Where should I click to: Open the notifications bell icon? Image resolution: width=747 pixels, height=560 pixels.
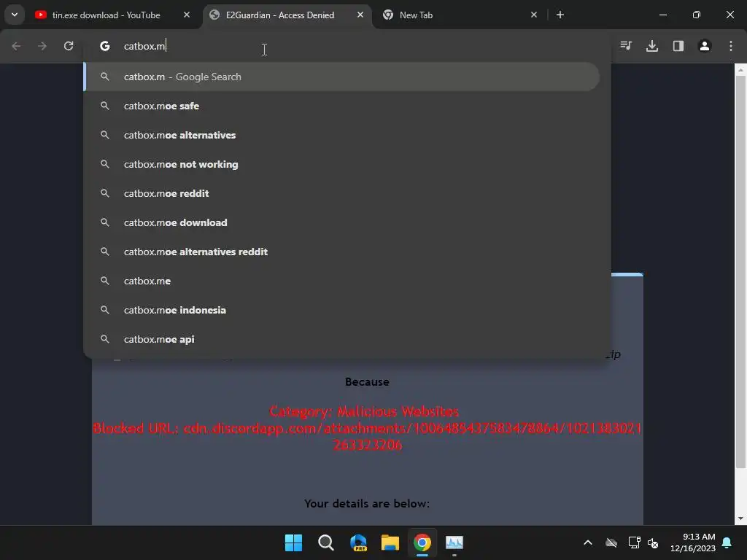[727, 542]
